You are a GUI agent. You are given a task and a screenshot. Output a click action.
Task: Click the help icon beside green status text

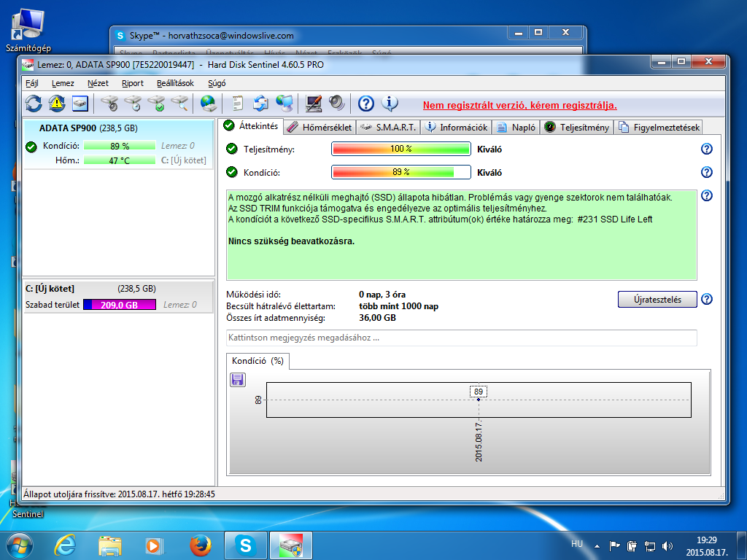[706, 195]
